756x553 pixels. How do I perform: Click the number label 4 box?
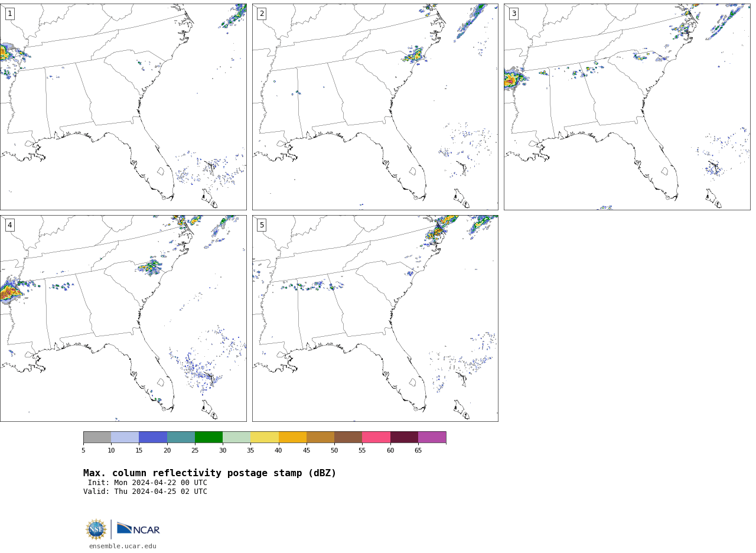pyautogui.click(x=9, y=225)
